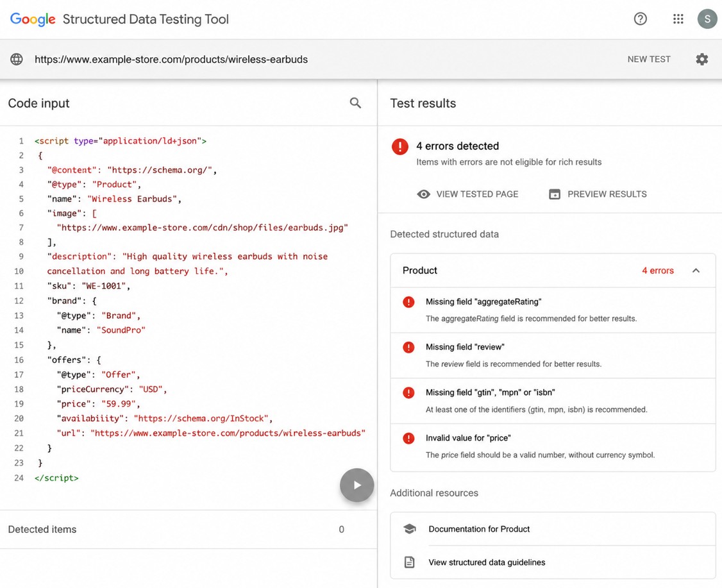Viewport: 722px width, 588px height.
Task: Click the search icon in Code input
Action: coord(355,103)
